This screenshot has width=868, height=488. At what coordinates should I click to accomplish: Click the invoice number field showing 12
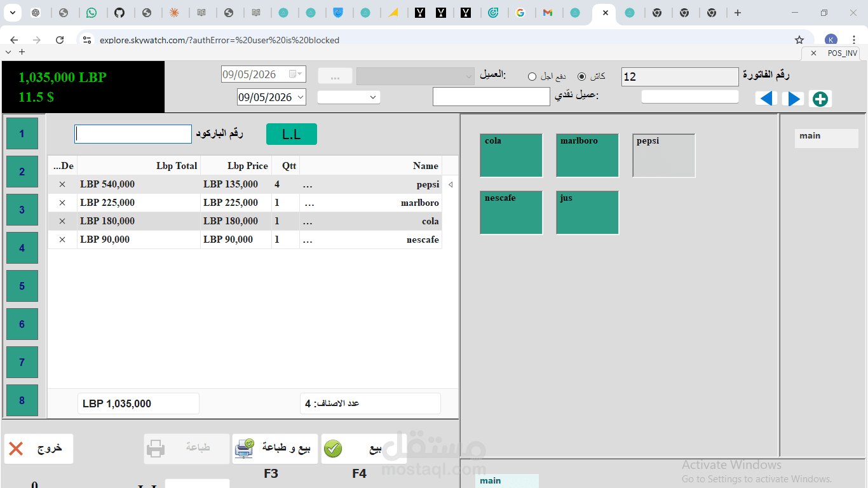(680, 77)
